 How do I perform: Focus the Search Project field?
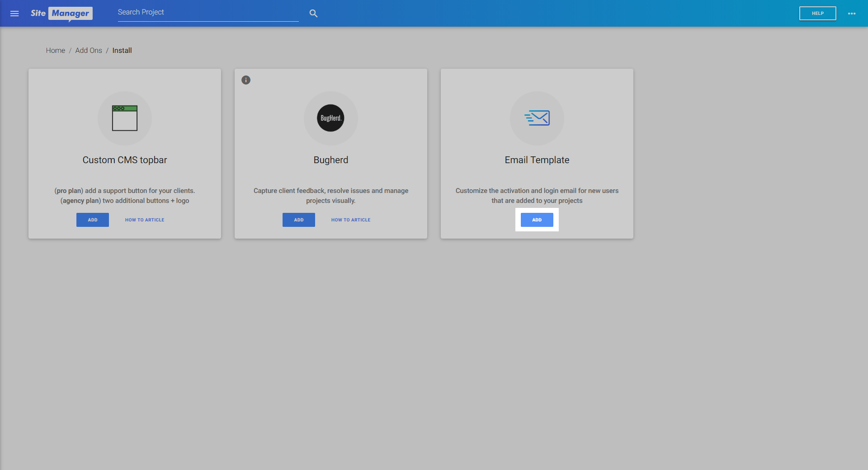coord(208,13)
